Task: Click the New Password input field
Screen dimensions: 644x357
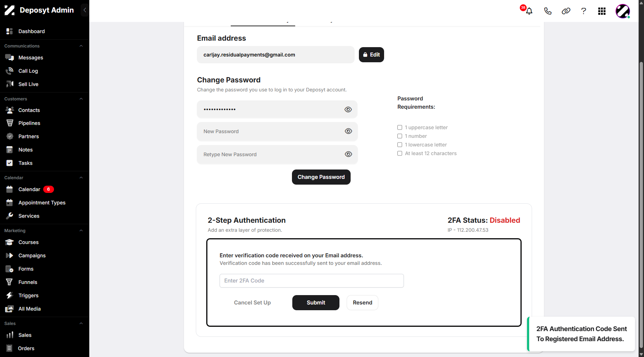Action: point(277,131)
